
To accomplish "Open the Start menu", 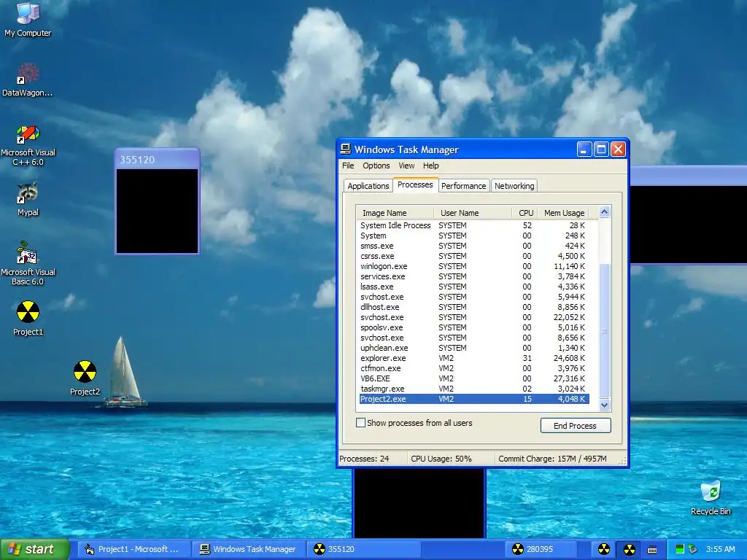I will pyautogui.click(x=34, y=549).
